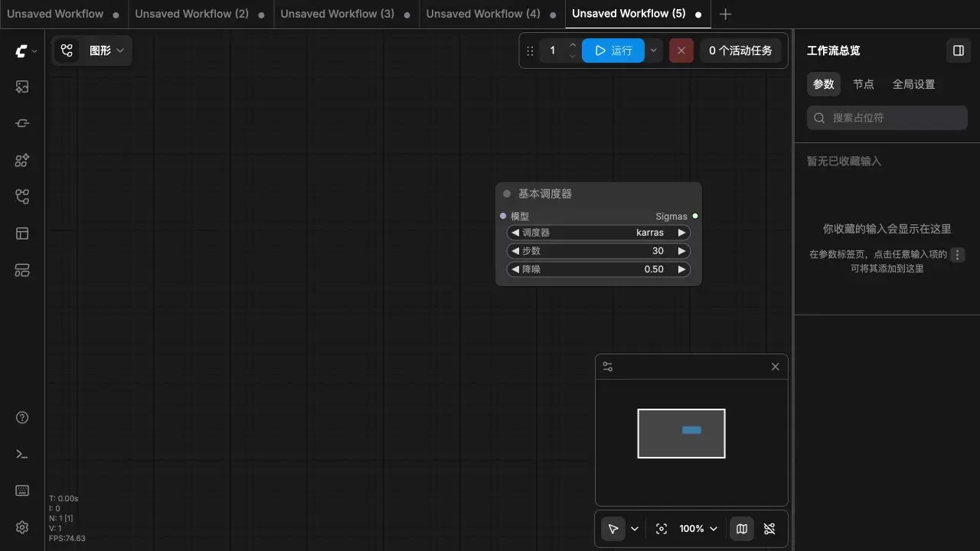The image size is (980, 551).
Task: Select the Unsaved Workflow (2) tab
Action: click(201, 14)
